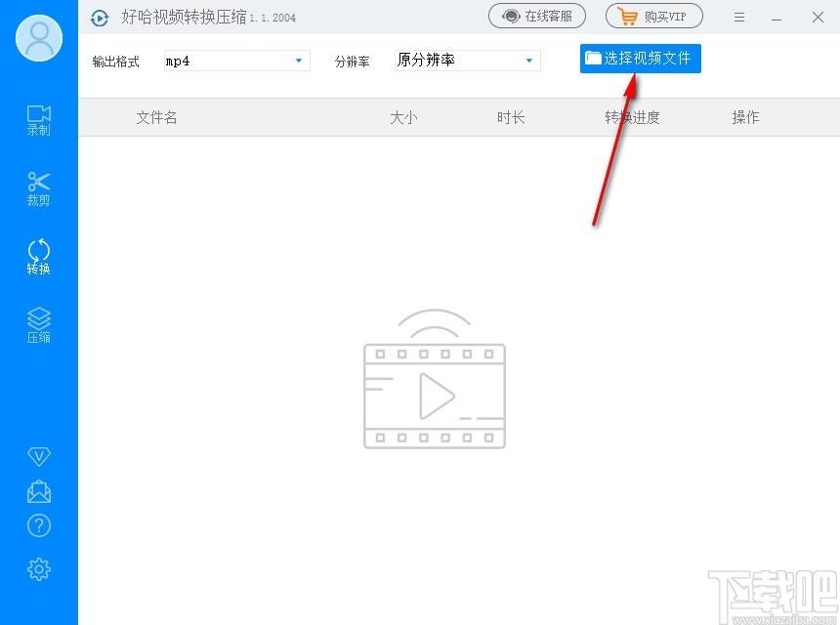
Task: Click 选择视频文件 button
Action: [x=640, y=59]
